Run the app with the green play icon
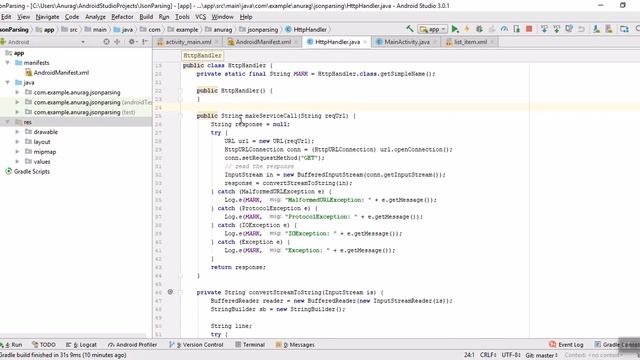Viewport: 640px width, 360px height. [455, 29]
